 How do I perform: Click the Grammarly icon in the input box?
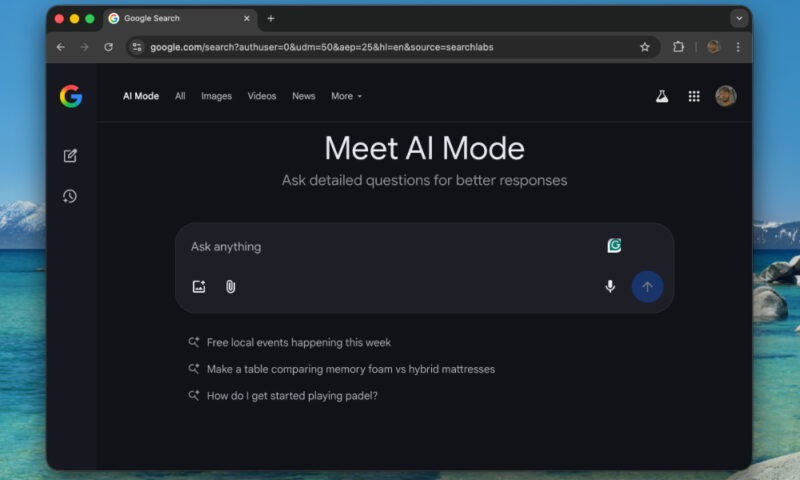coord(614,246)
